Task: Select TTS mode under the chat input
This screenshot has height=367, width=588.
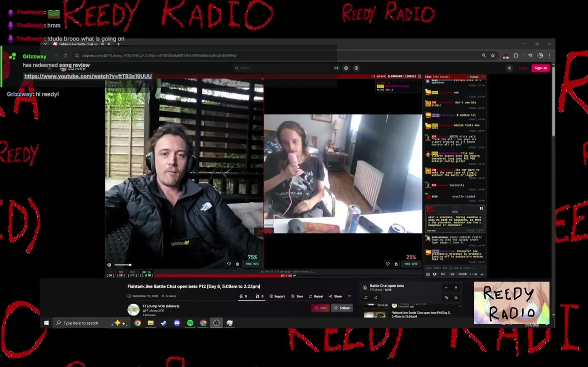Action: tap(443, 274)
